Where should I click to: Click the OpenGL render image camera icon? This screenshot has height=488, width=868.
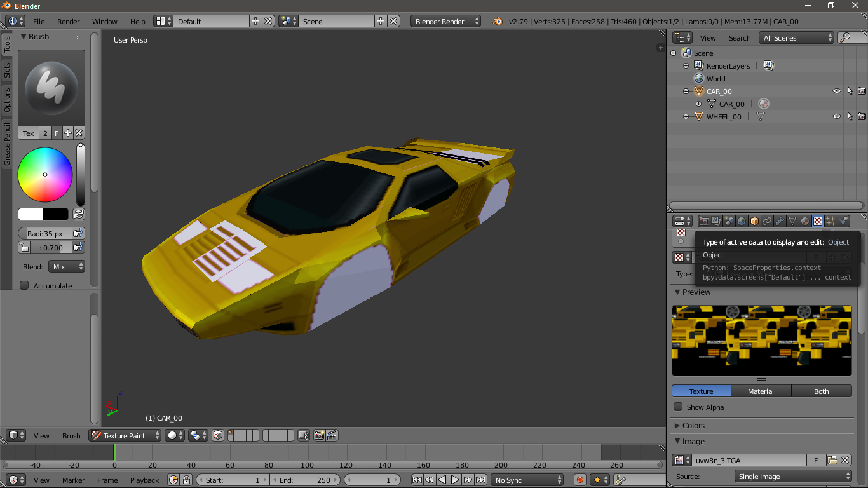pyautogui.click(x=319, y=435)
